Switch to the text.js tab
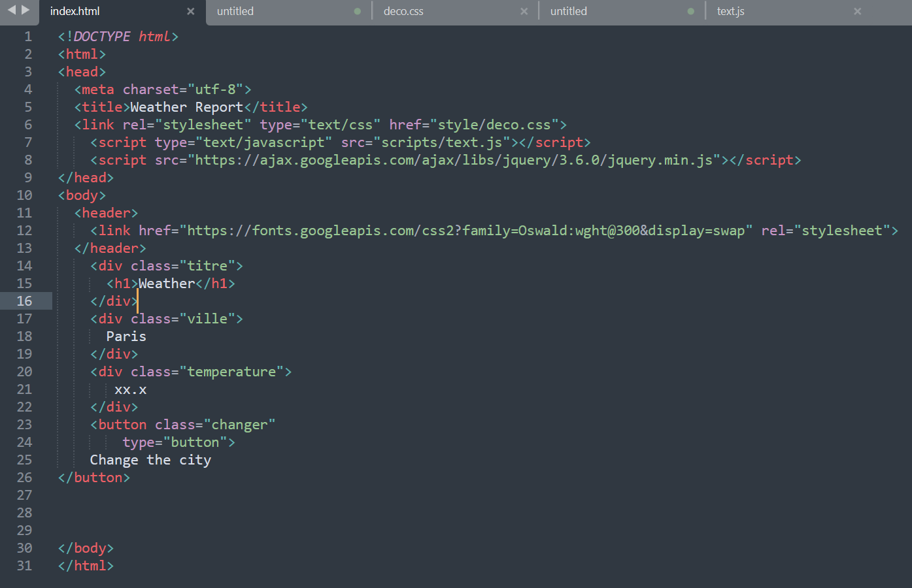Image resolution: width=912 pixels, height=588 pixels. pyautogui.click(x=730, y=11)
